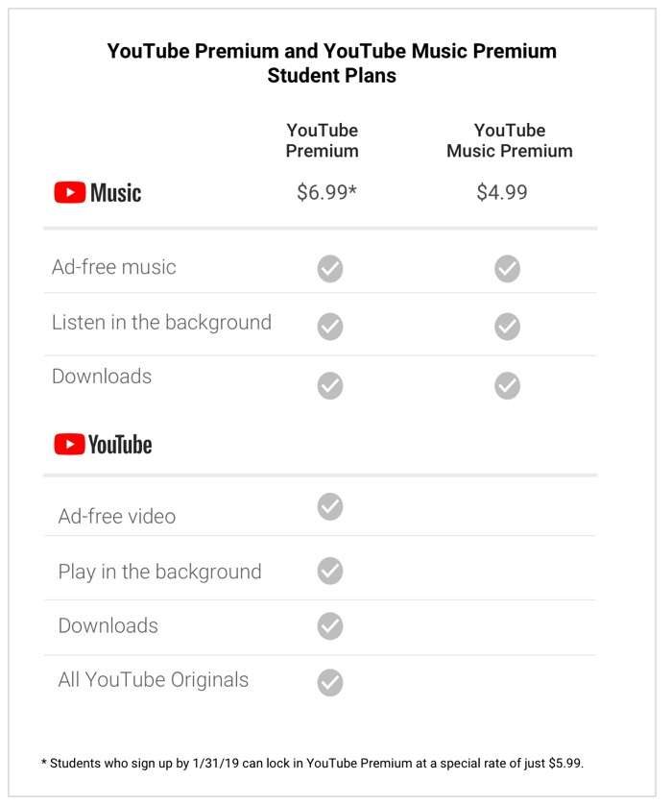
Task: Click the All YouTube Originals checkmark
Action: (330, 682)
